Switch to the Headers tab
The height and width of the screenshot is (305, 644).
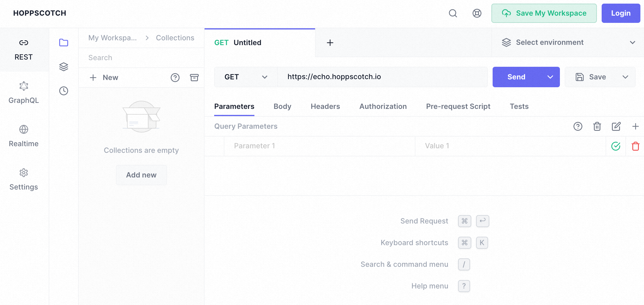pos(325,106)
